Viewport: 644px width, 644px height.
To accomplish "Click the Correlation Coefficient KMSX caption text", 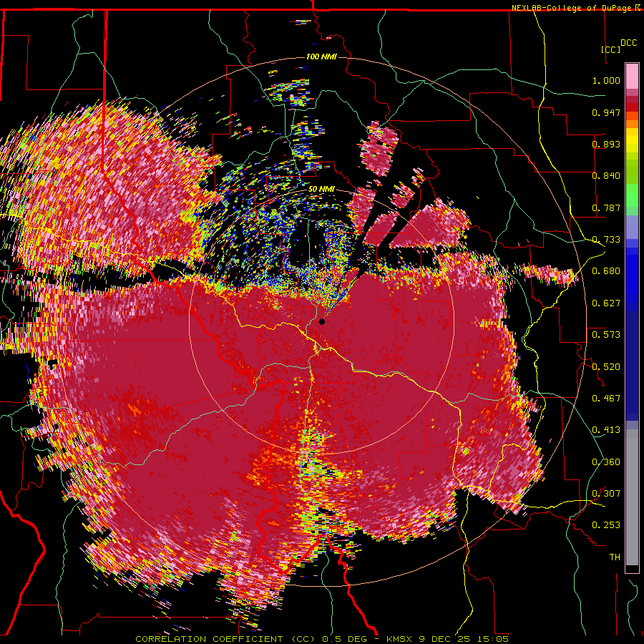I will point(322,639).
